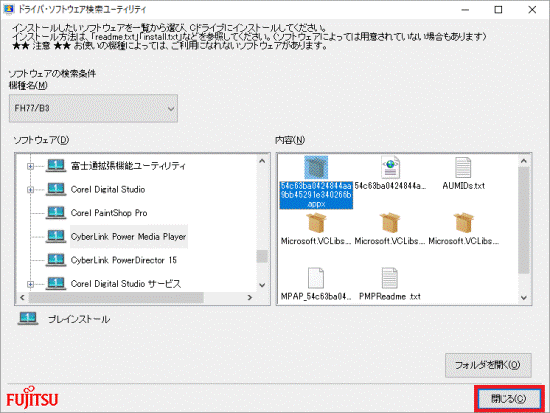Expand the Corel Digital Studio tree node
This screenshot has width=550, height=413.
coord(31,190)
